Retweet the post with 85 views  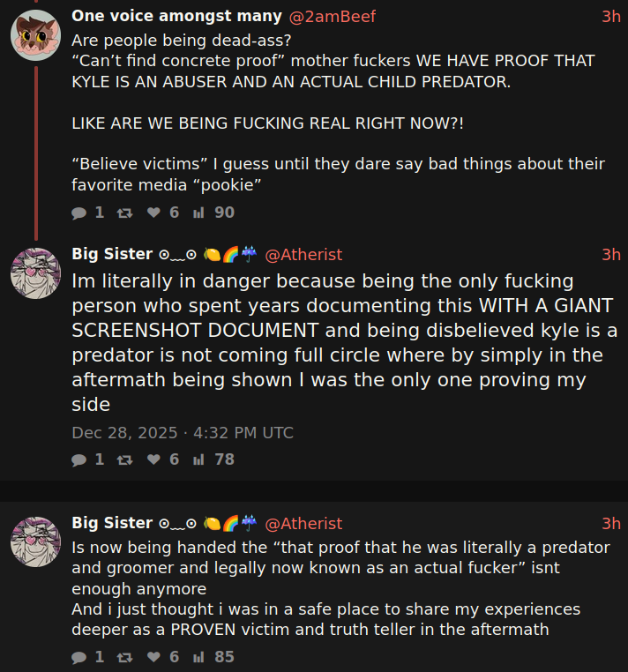coord(124,657)
